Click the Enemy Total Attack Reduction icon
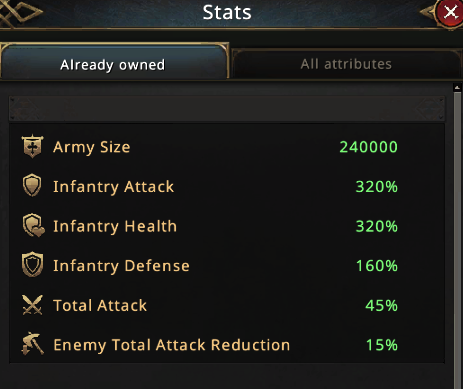This screenshot has width=463, height=389. pyautogui.click(x=32, y=344)
